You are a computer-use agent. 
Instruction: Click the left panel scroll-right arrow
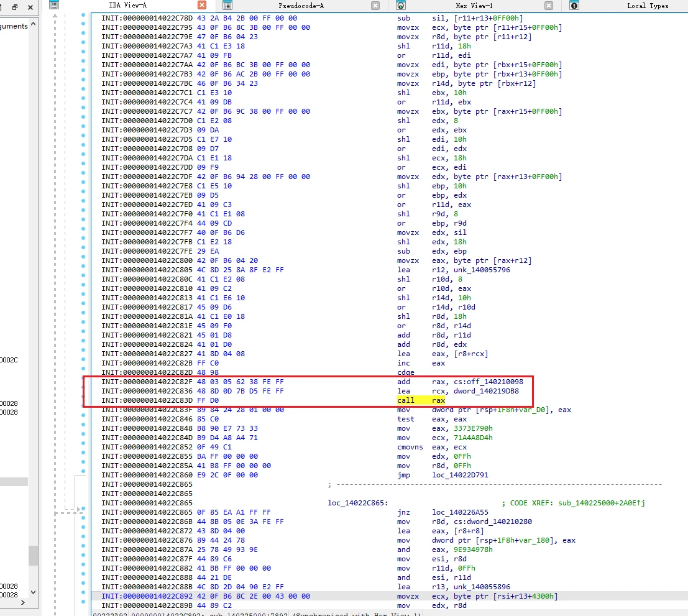(23, 603)
